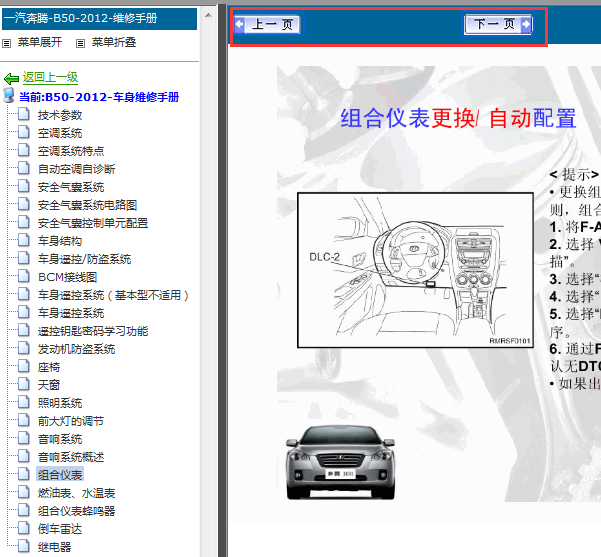
Task: Go to next page with 下一页 button
Action: click(498, 24)
